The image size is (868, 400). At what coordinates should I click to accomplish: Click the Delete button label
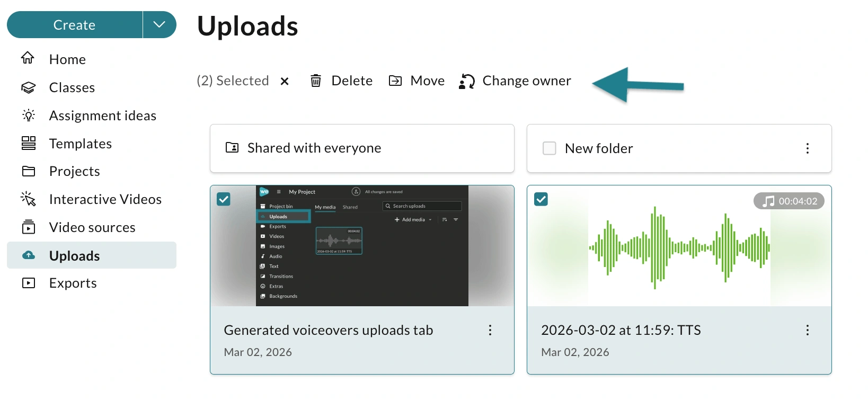(x=352, y=81)
